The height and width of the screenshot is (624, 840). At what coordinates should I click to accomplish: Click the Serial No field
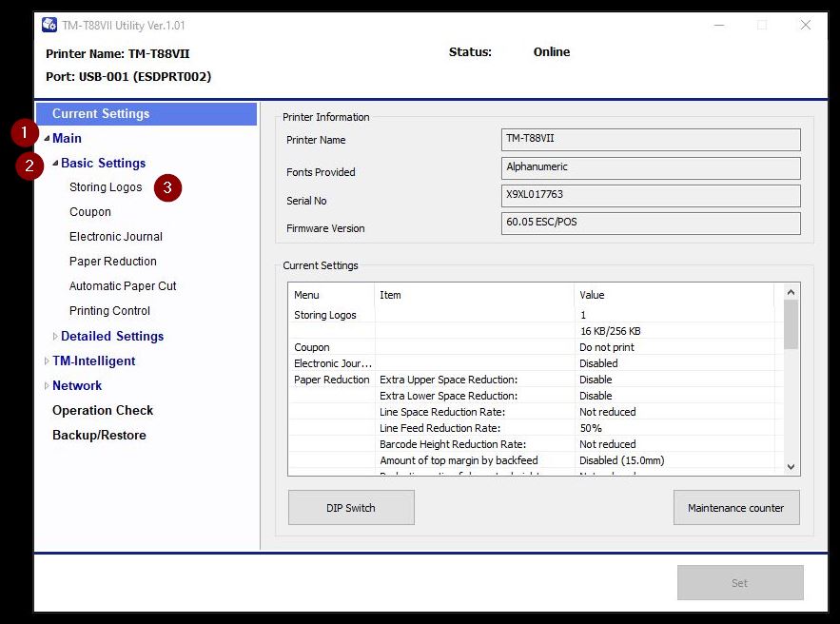pos(651,196)
